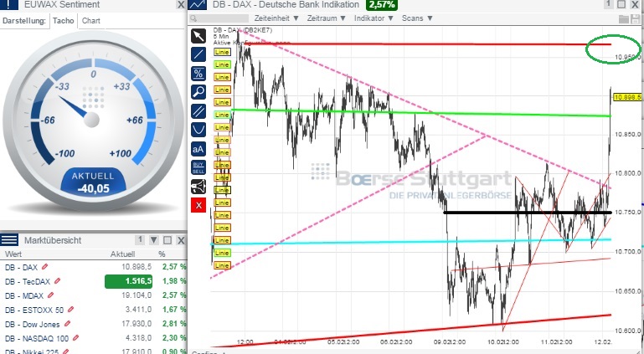Click the 1,67 % ESTOXX 50 change
Viewport: 644px width, 354px height.
[174, 310]
